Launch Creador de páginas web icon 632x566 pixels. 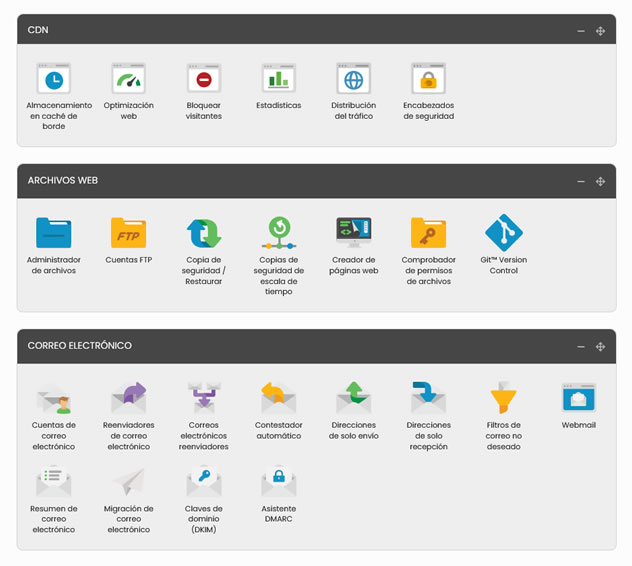(353, 233)
